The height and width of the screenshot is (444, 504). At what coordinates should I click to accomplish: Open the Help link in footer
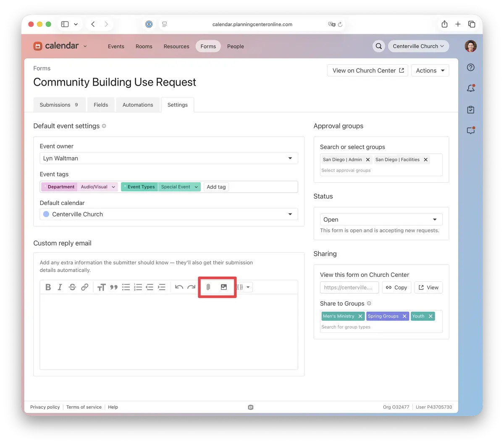113,407
